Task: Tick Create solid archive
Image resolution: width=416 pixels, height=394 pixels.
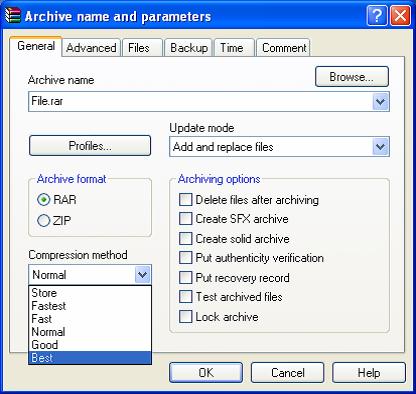Action: tap(234, 239)
